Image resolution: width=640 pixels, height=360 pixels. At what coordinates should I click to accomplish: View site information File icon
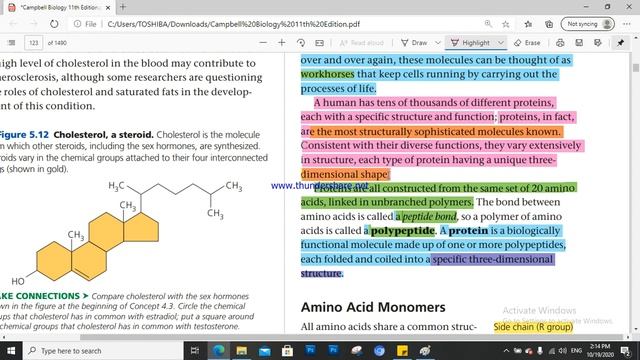(85, 24)
